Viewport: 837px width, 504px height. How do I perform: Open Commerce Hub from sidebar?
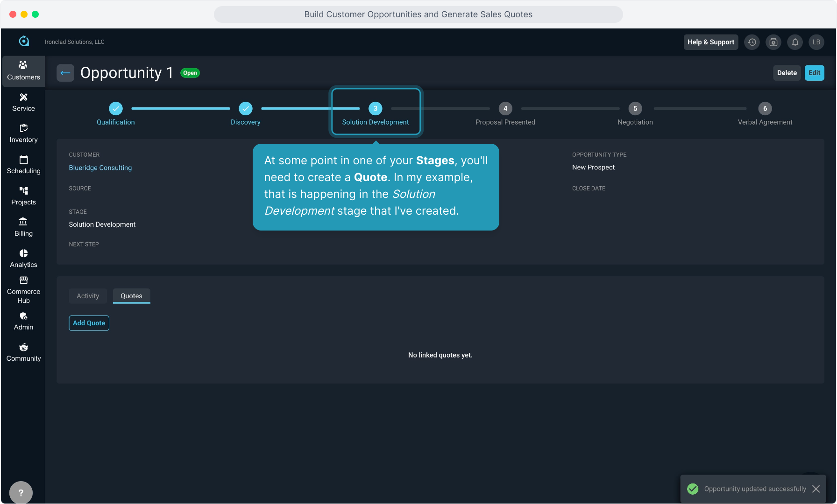[x=23, y=290]
